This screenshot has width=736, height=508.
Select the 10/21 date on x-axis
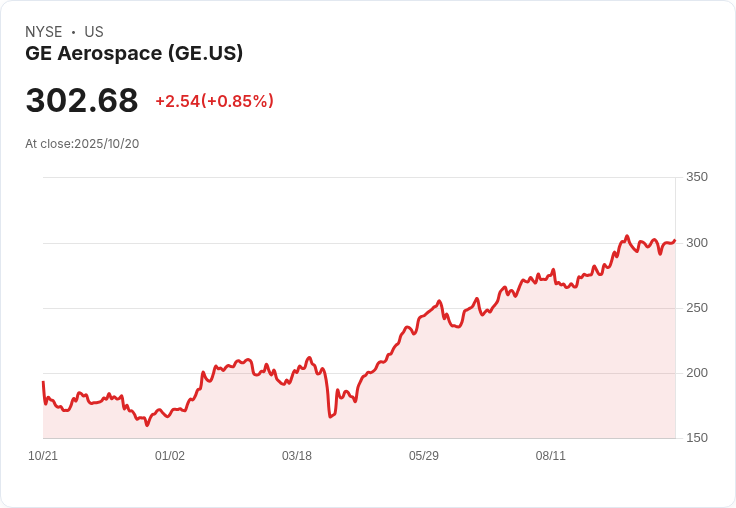[x=43, y=456]
